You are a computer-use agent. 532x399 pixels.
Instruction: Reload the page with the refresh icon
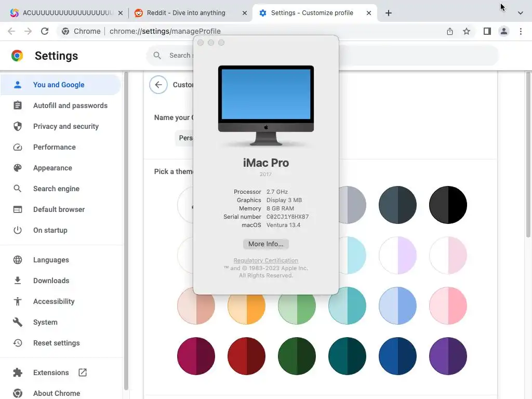45,31
